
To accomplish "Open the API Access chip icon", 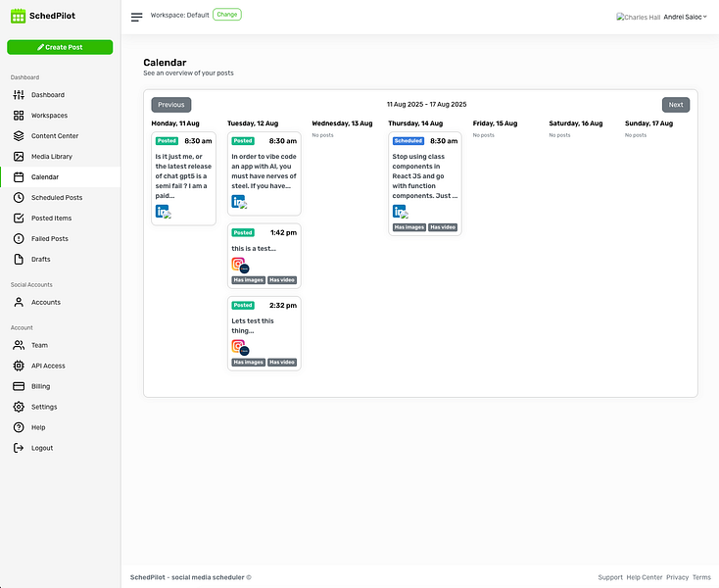I will (x=19, y=366).
